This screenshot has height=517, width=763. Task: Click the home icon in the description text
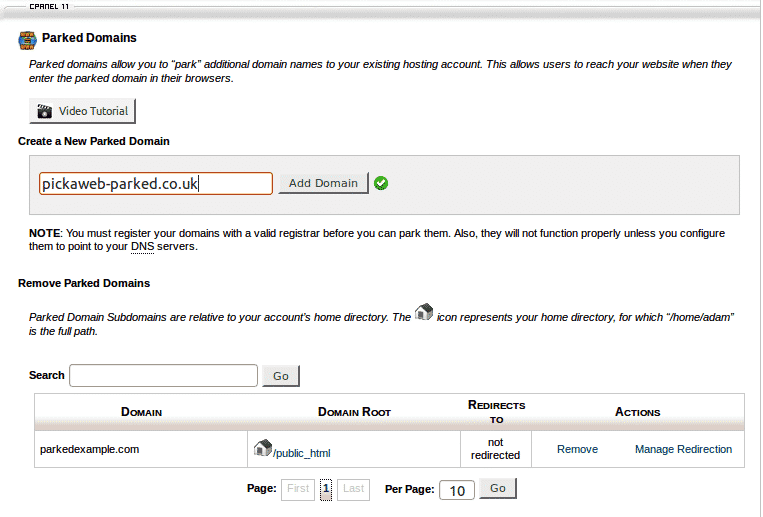tap(424, 313)
